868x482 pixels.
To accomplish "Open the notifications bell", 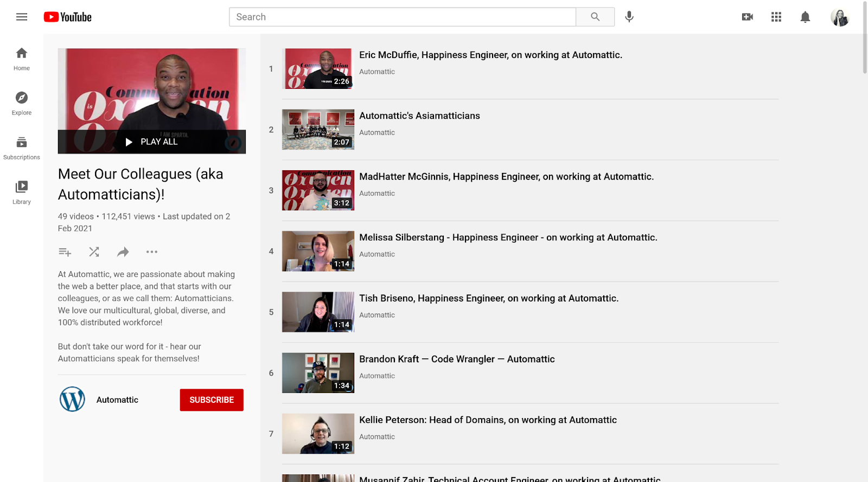I will pos(805,17).
